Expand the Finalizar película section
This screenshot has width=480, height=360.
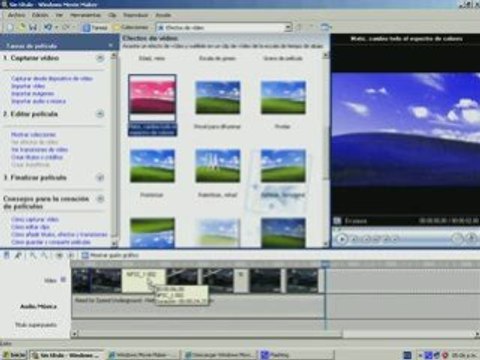tap(100, 177)
